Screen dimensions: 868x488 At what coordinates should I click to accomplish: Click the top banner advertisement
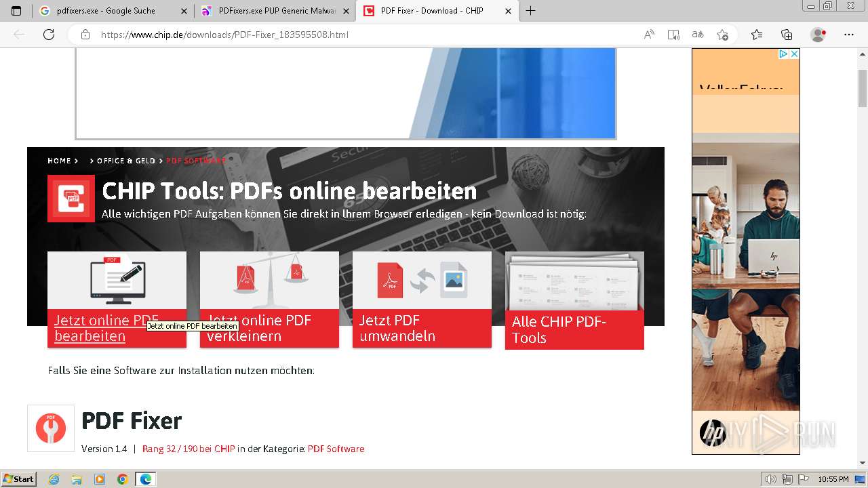pyautogui.click(x=346, y=94)
